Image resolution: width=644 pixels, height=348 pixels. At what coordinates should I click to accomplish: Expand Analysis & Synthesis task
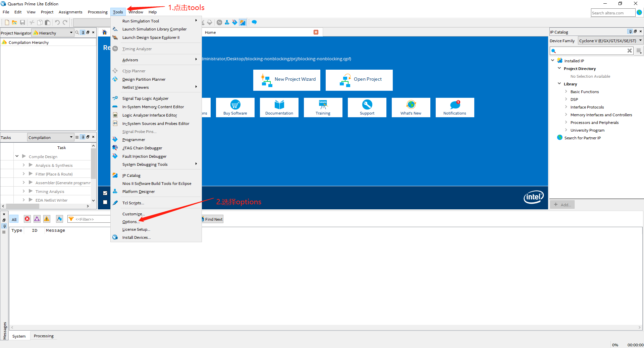(23, 165)
